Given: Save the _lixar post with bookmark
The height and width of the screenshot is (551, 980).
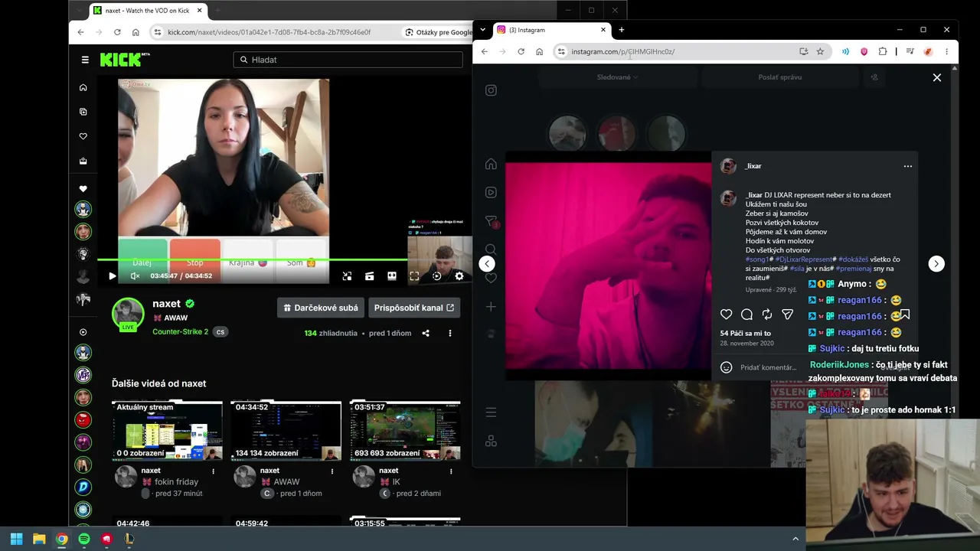Looking at the screenshot, I should point(904,315).
